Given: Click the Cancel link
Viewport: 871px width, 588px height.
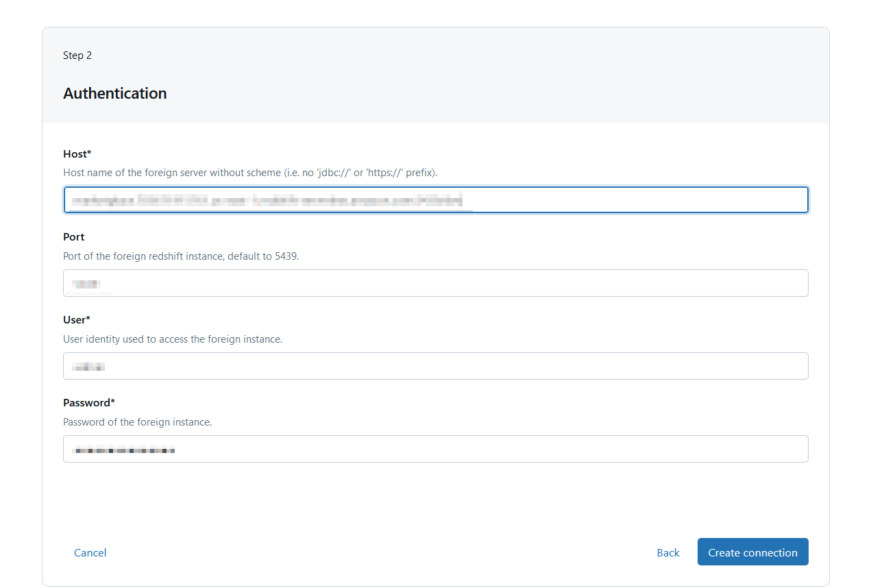Looking at the screenshot, I should pos(90,552).
